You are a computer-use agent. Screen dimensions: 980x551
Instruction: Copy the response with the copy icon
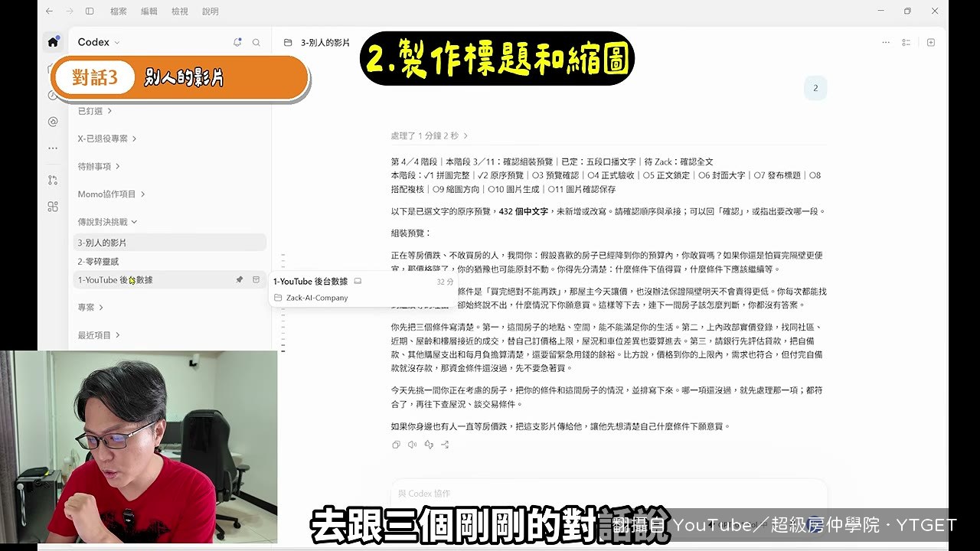(396, 445)
